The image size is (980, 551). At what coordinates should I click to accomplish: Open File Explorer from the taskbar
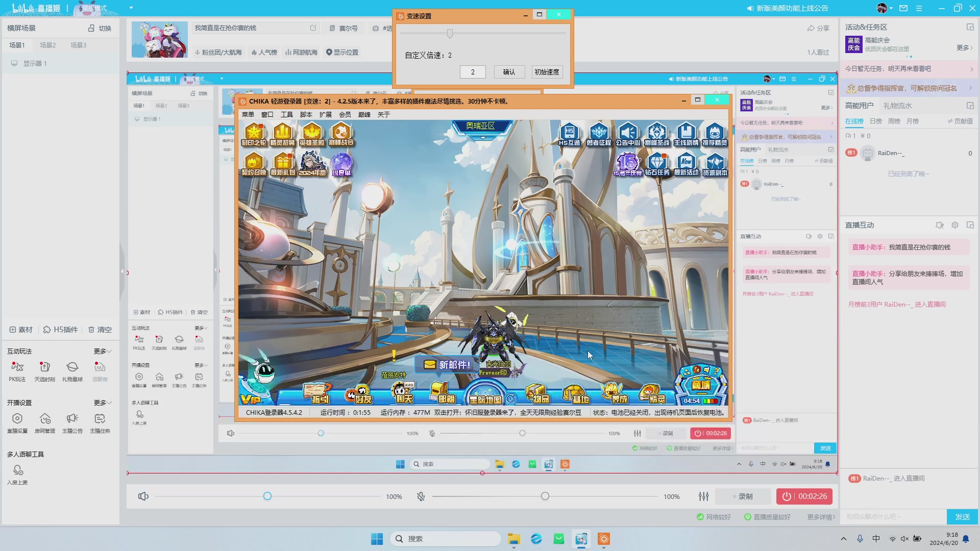tap(513, 539)
